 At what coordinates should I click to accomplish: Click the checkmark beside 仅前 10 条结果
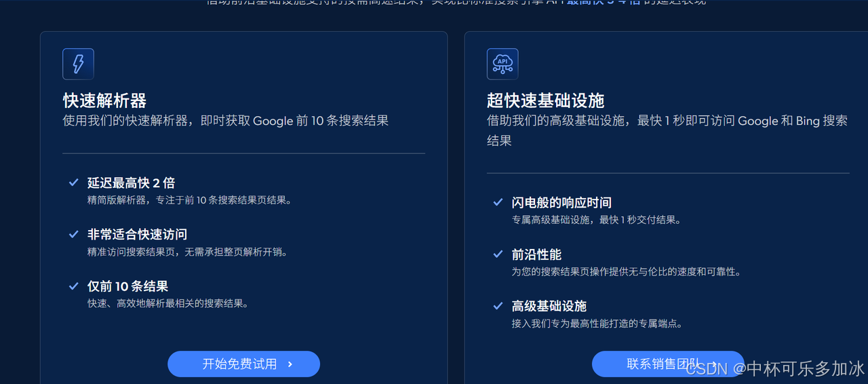pos(74,286)
